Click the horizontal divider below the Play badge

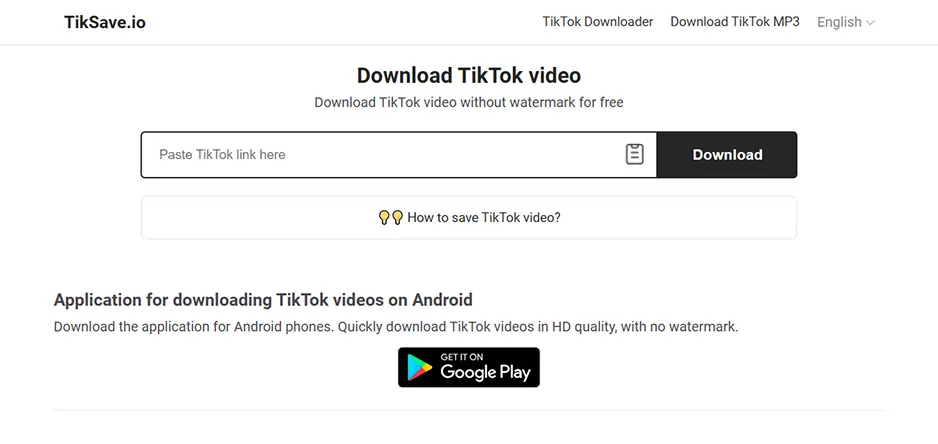(469, 410)
